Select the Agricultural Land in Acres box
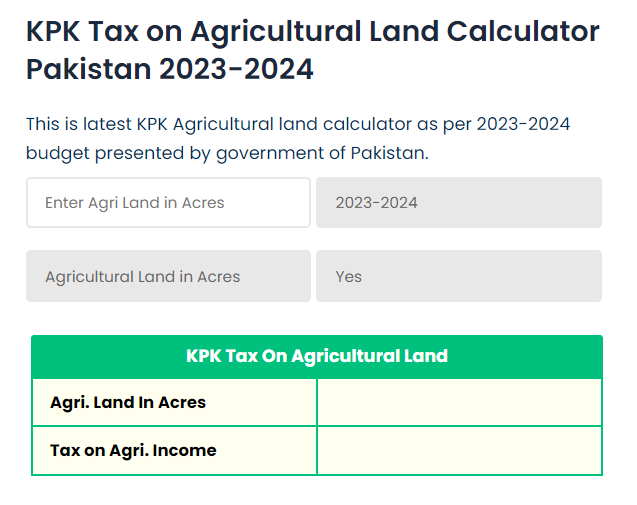Viewport: 637px width, 505px height. coord(168,277)
